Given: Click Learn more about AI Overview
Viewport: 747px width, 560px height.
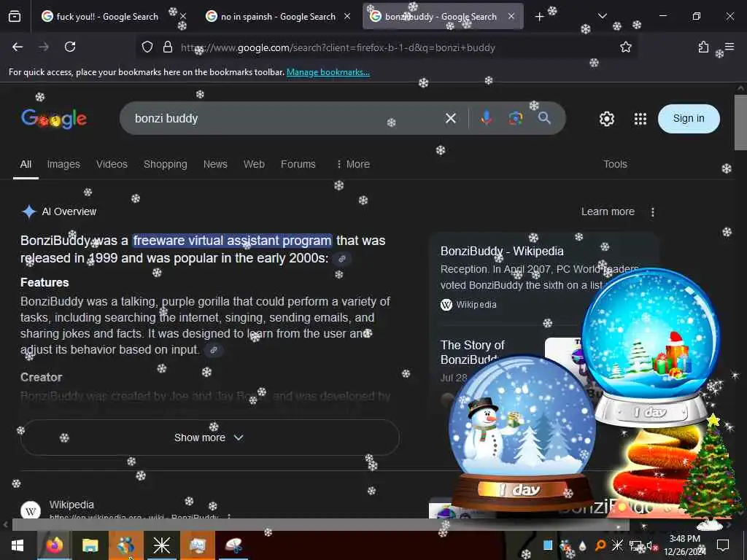Looking at the screenshot, I should point(608,212).
